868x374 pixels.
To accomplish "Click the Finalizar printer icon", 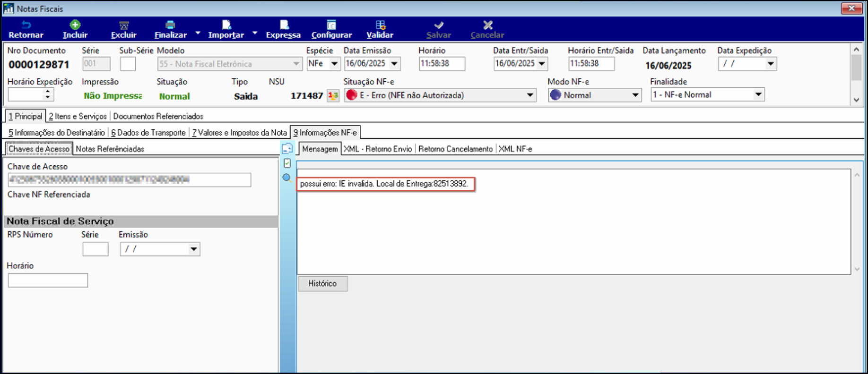I will click(x=170, y=25).
